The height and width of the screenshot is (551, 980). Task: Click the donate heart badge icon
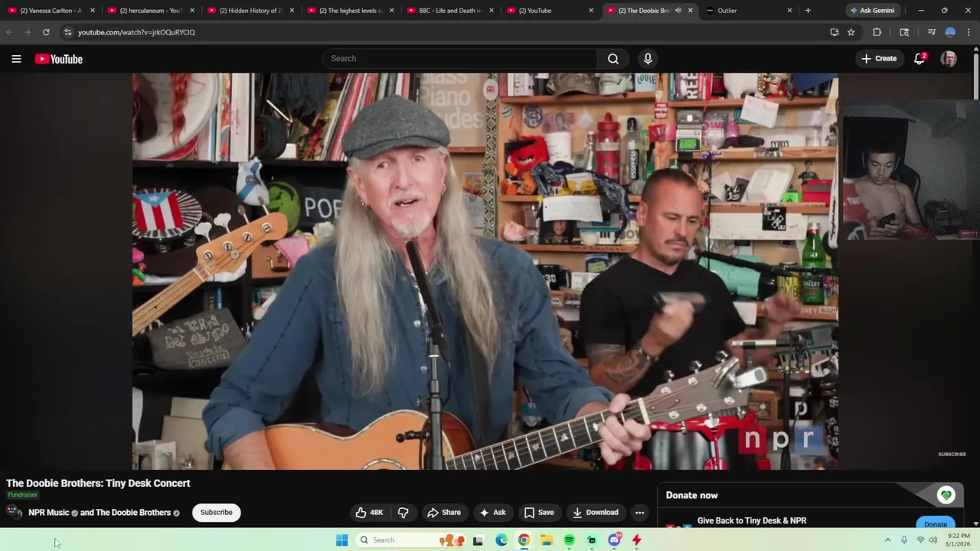(x=946, y=495)
